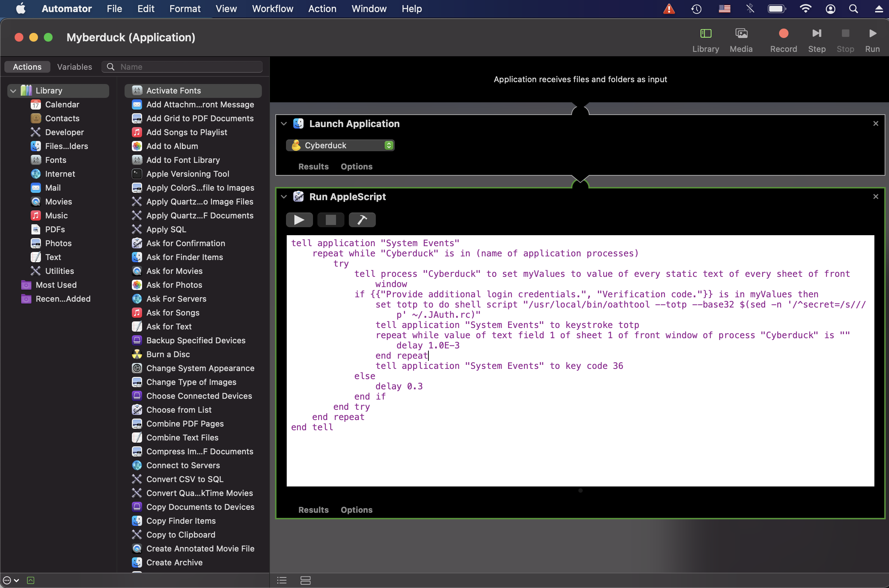Compile the AppleScript with the hammer icon

click(x=362, y=220)
